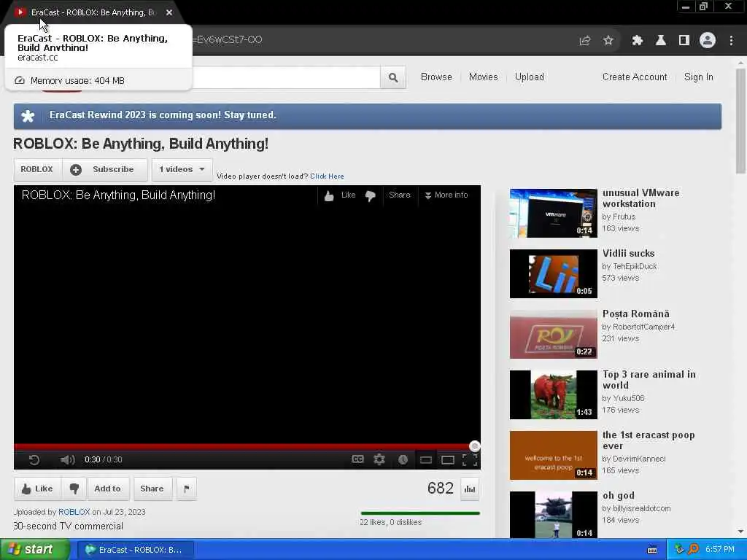Click the page vertical scrollbar
This screenshot has width=747, height=560.
pos(740,122)
